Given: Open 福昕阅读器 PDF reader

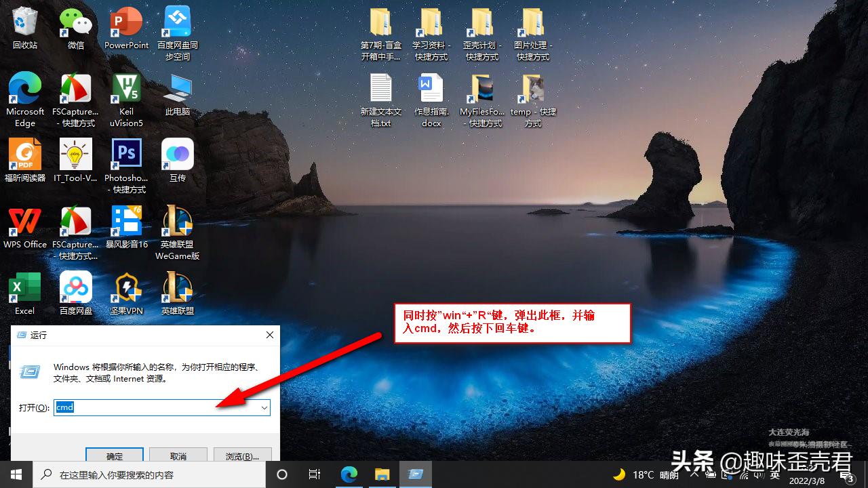Looking at the screenshot, I should (25, 153).
